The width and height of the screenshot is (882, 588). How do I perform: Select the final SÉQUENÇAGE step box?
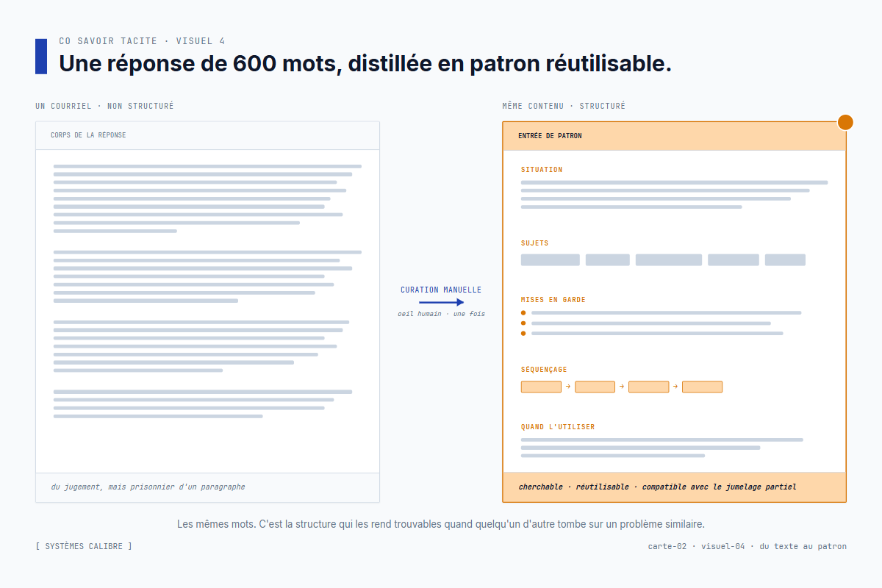(x=702, y=387)
